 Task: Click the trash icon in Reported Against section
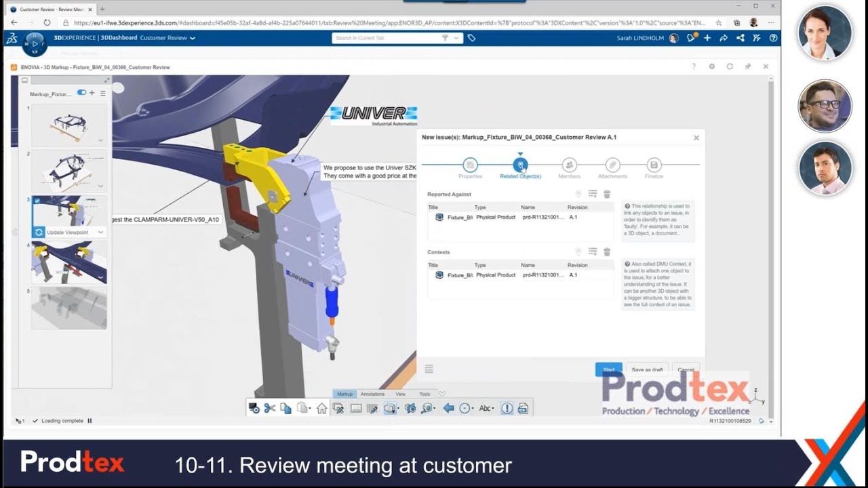coord(607,194)
